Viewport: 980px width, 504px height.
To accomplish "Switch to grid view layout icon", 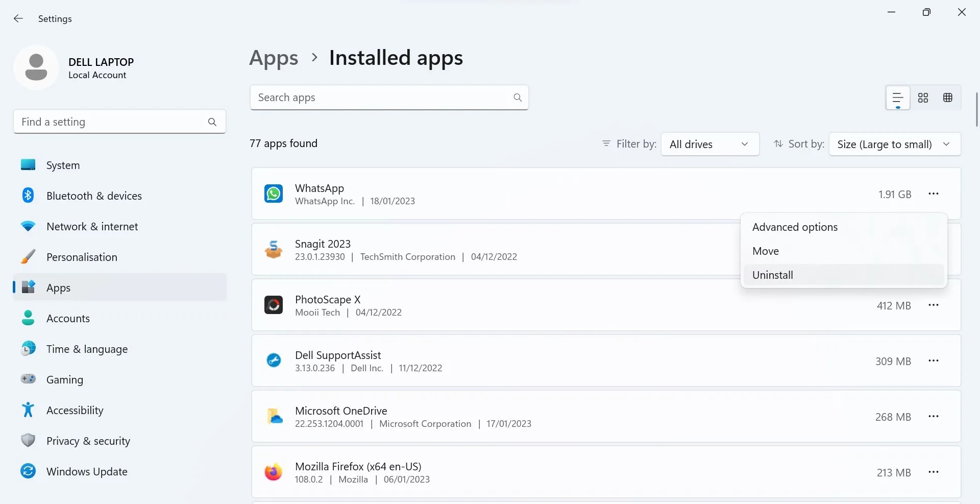I will pyautogui.click(x=923, y=98).
